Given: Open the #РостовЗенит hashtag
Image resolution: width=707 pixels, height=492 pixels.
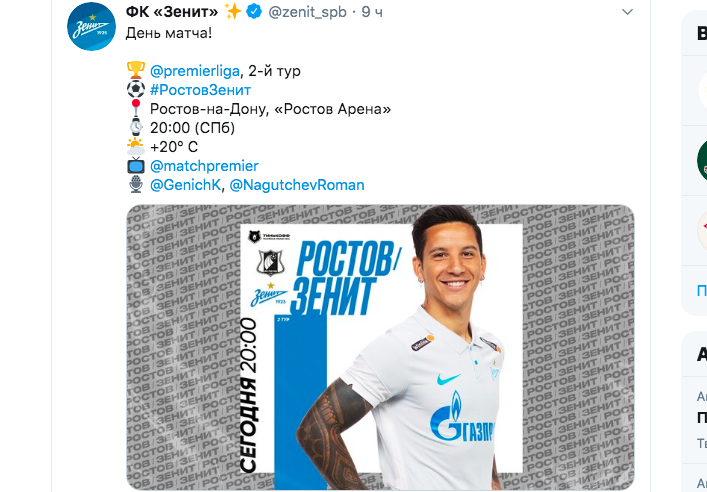Looking at the screenshot, I should 200,90.
